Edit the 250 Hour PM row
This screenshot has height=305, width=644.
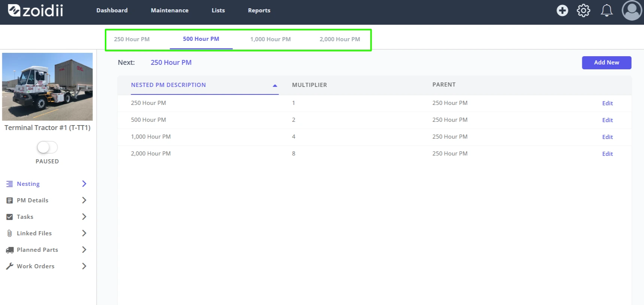[607, 103]
